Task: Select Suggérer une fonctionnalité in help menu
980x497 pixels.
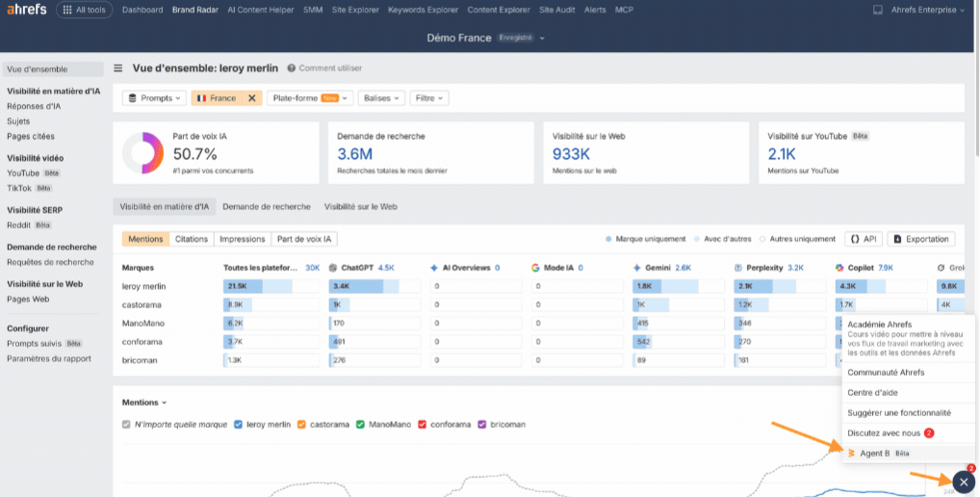Action: 899,412
